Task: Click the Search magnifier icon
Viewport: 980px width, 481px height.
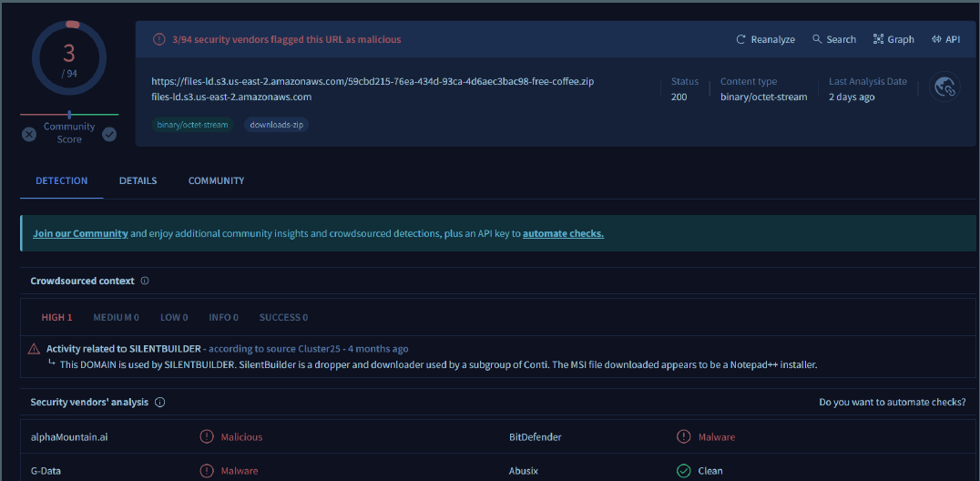Action: pos(816,39)
